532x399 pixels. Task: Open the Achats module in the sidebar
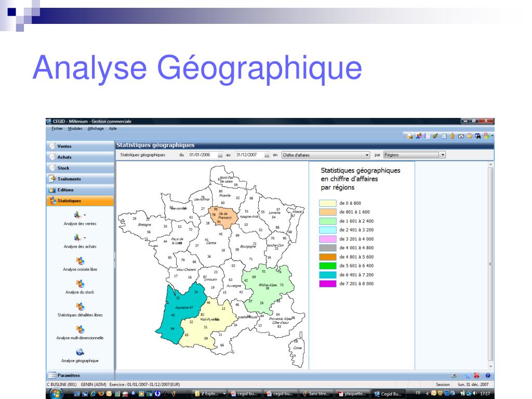pyautogui.click(x=80, y=157)
